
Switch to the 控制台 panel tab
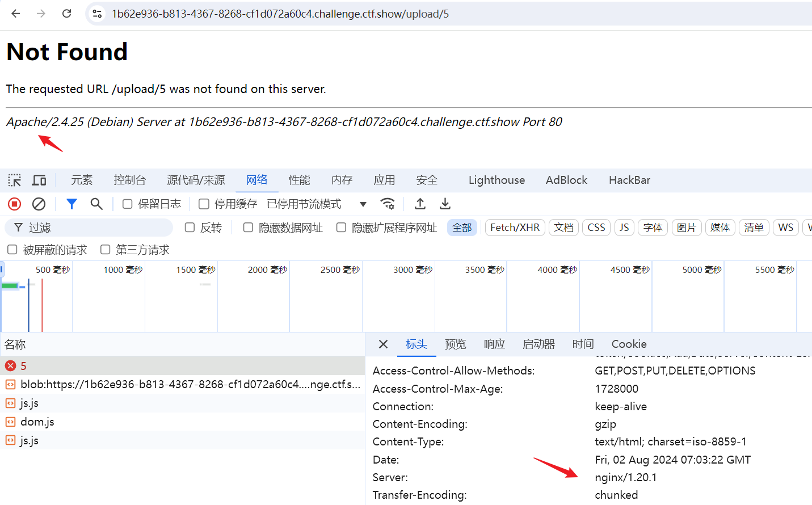[129, 180]
